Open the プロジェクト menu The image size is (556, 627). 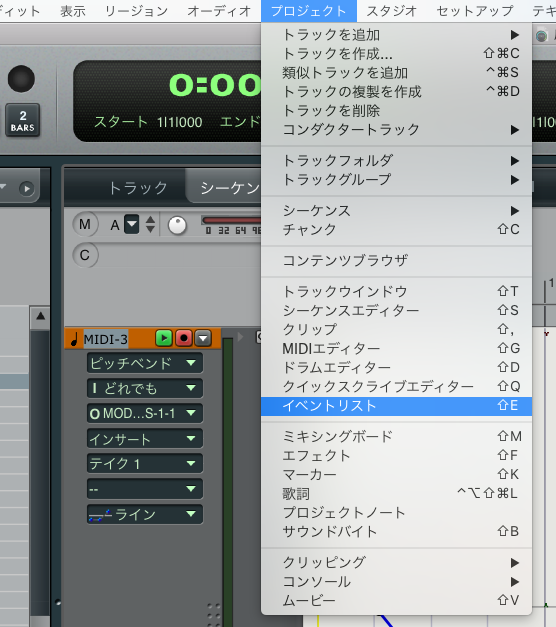point(309,11)
